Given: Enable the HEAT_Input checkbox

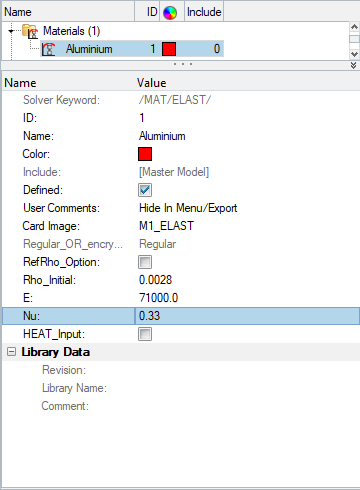Looking at the screenshot, I should [x=145, y=334].
